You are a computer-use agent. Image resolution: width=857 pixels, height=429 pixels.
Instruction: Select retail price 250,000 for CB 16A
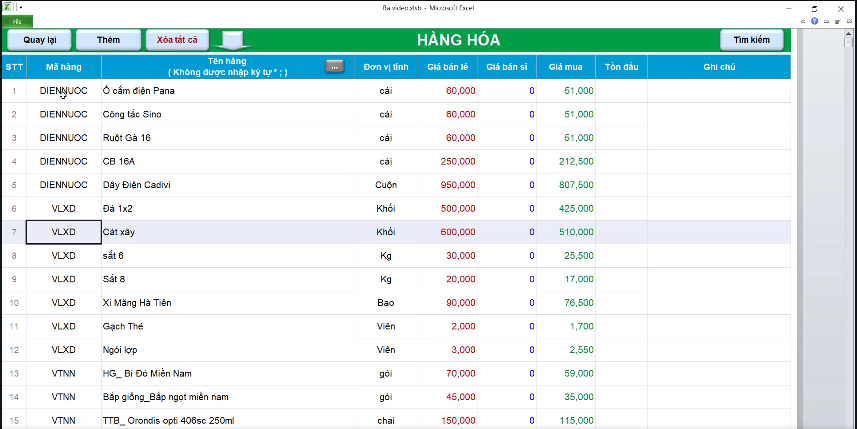448,161
